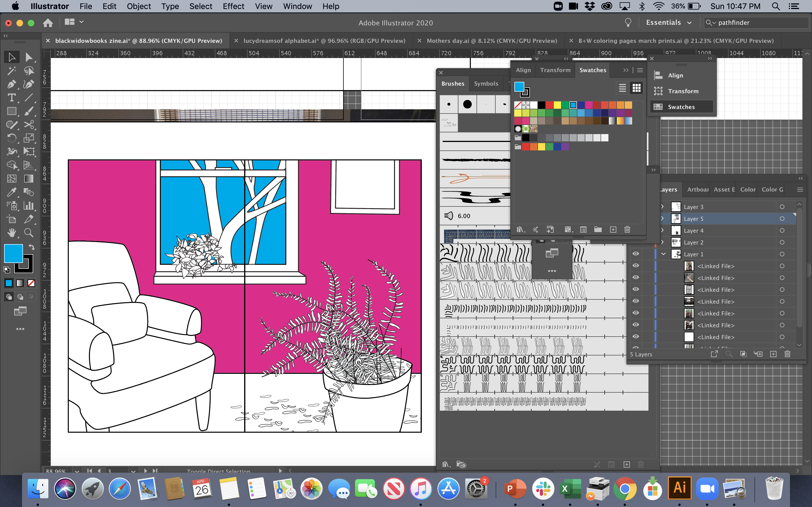Select the Eyedropper tool
Viewport: 812px width, 507px height.
tap(11, 192)
